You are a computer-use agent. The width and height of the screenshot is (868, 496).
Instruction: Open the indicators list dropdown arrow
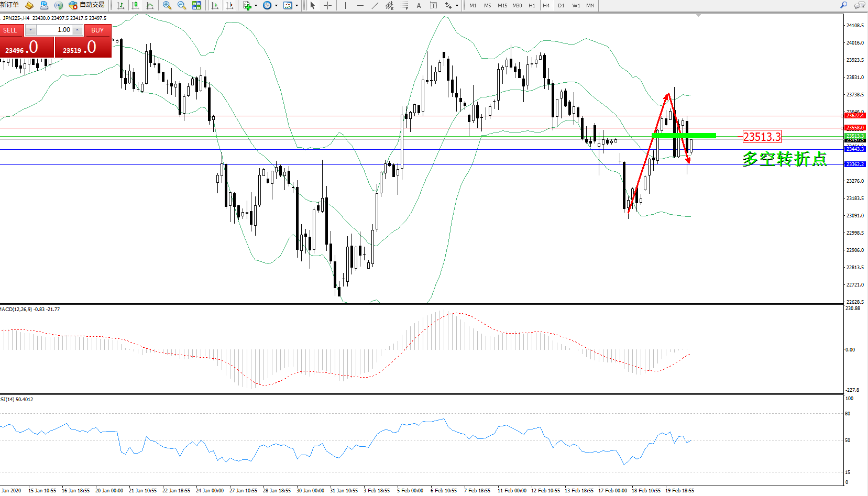256,6
